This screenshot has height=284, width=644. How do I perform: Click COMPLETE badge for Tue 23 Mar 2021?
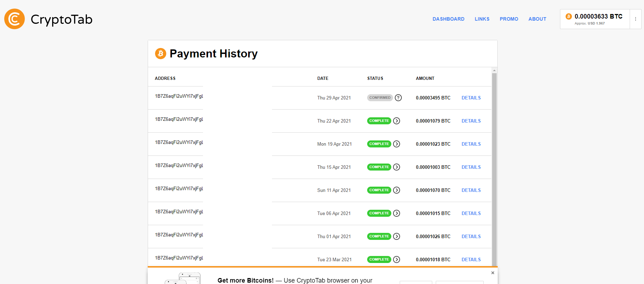click(x=379, y=259)
